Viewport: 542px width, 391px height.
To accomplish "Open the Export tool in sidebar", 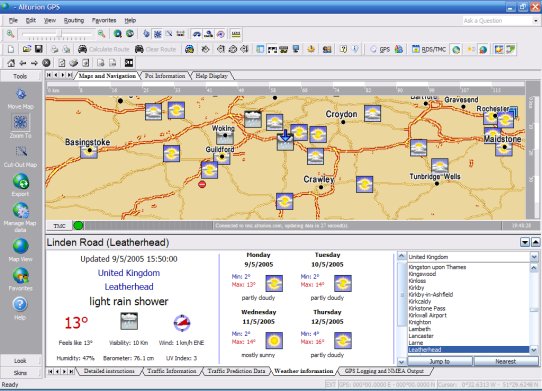I will point(20,185).
